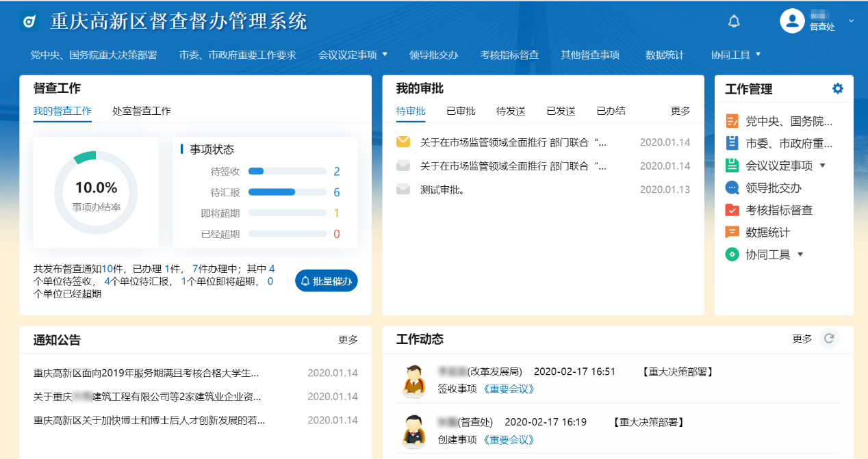Click the 会议议定事项 sidebar icon
Image resolution: width=868 pixels, height=459 pixels.
click(x=732, y=166)
